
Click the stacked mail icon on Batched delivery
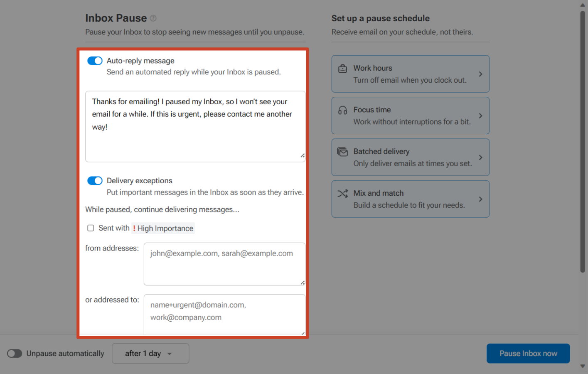pyautogui.click(x=342, y=152)
